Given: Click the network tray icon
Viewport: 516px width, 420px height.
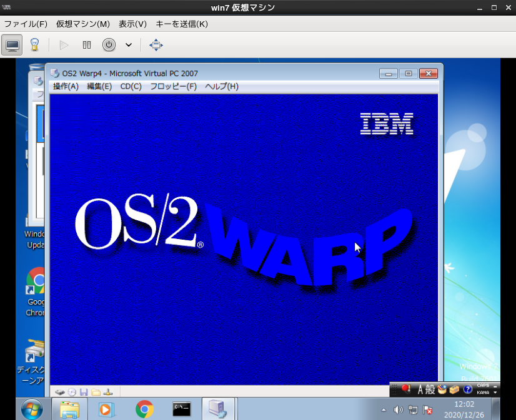Looking at the screenshot, I should 413,410.
